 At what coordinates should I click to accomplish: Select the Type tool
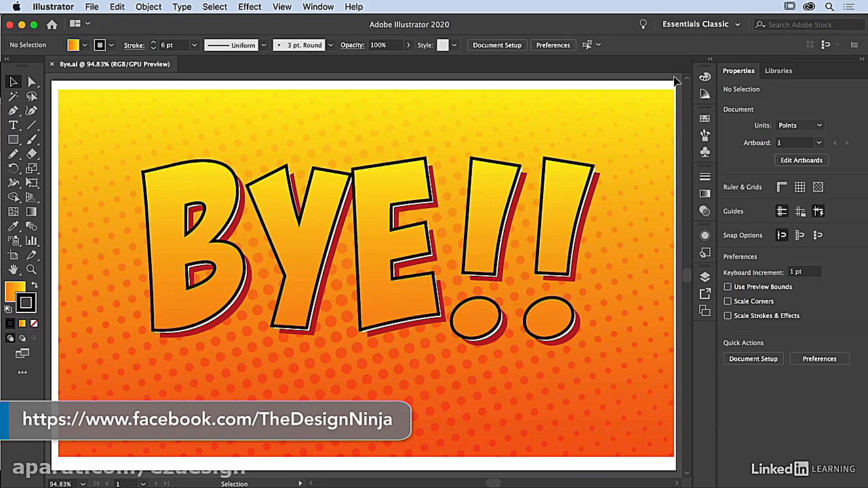13,125
